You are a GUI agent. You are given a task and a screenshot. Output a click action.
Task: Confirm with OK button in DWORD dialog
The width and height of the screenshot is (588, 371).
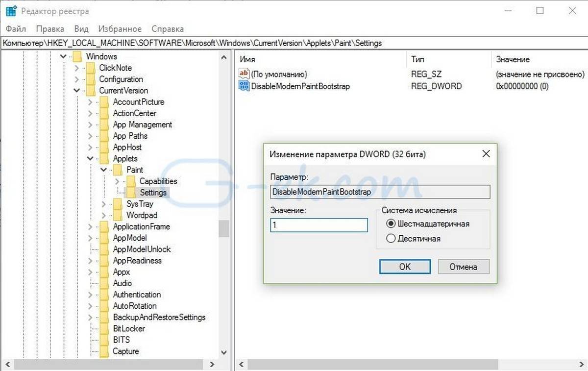click(405, 267)
